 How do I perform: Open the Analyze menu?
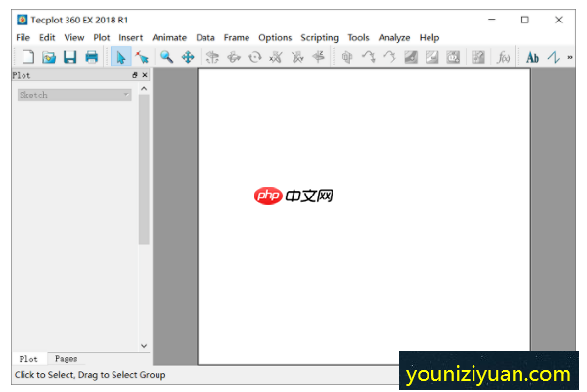(x=394, y=38)
